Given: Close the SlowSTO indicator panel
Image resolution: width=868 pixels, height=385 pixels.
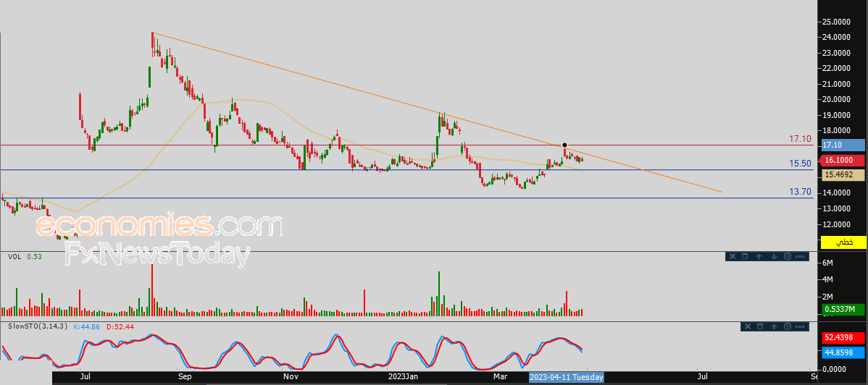Looking at the screenshot, I should coord(746,327).
